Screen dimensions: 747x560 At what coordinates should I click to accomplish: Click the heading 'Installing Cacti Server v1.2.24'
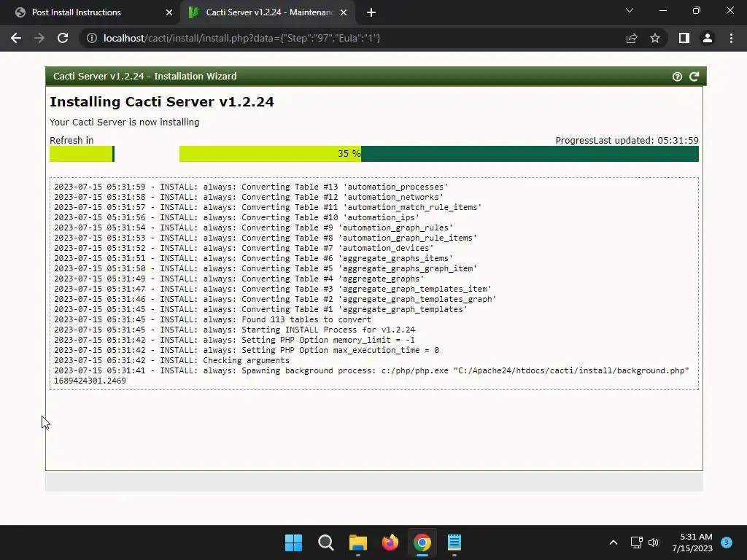[162, 102]
